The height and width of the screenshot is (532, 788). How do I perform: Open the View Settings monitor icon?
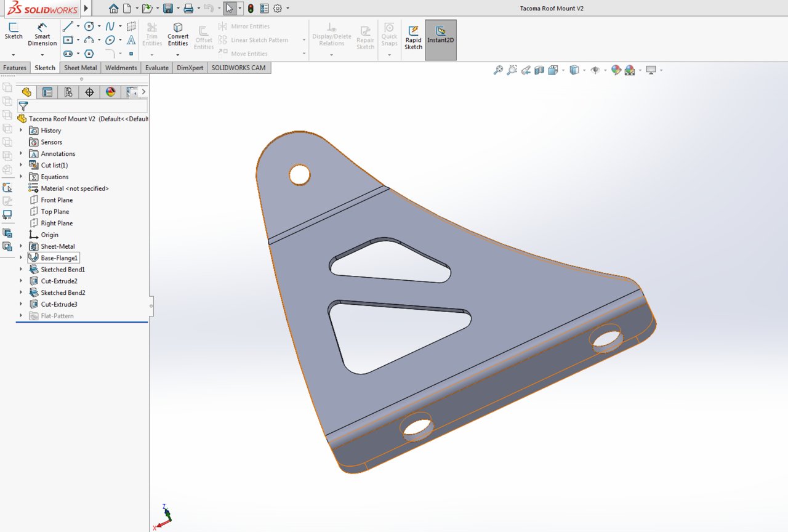(651, 70)
